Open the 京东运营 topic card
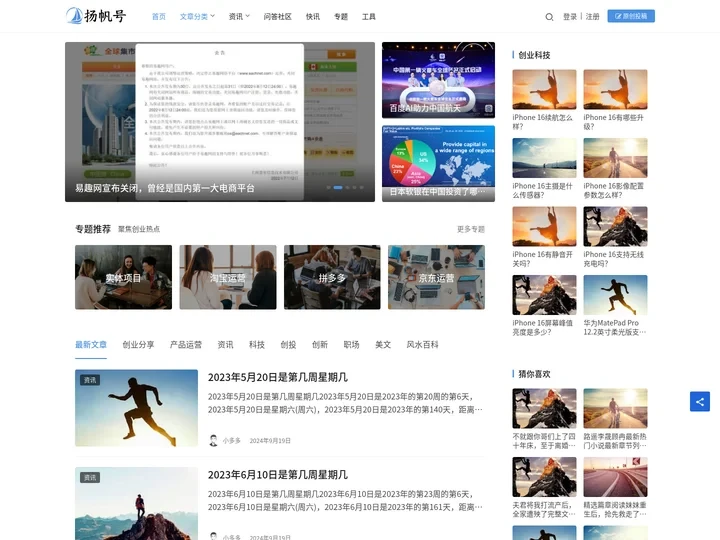Image resolution: width=720 pixels, height=540 pixels. pos(436,277)
